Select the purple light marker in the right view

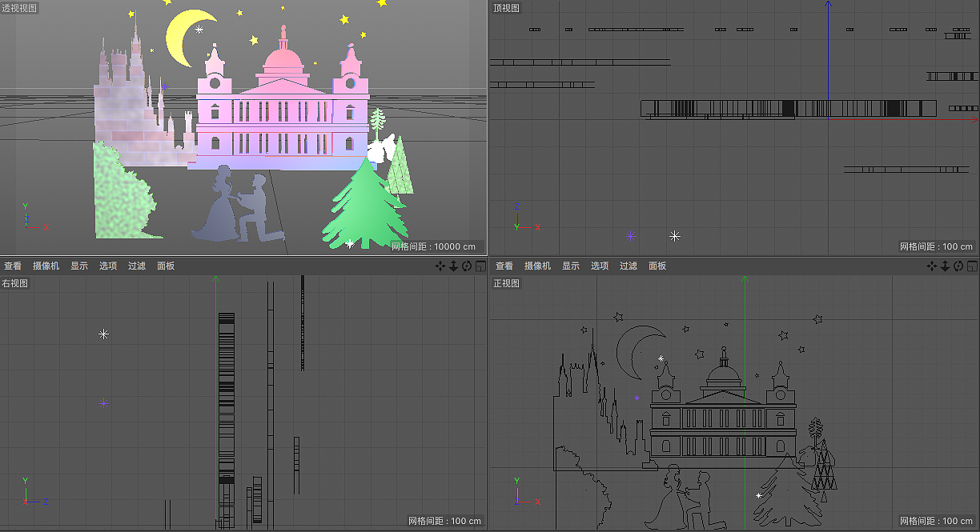tap(103, 402)
